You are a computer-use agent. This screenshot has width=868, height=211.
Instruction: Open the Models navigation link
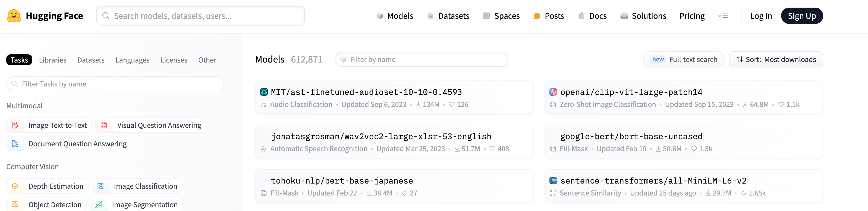[x=395, y=16]
